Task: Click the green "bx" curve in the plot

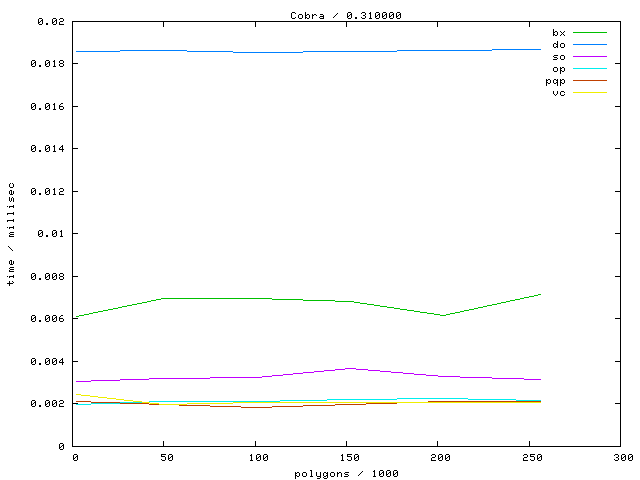Action: coord(250,298)
